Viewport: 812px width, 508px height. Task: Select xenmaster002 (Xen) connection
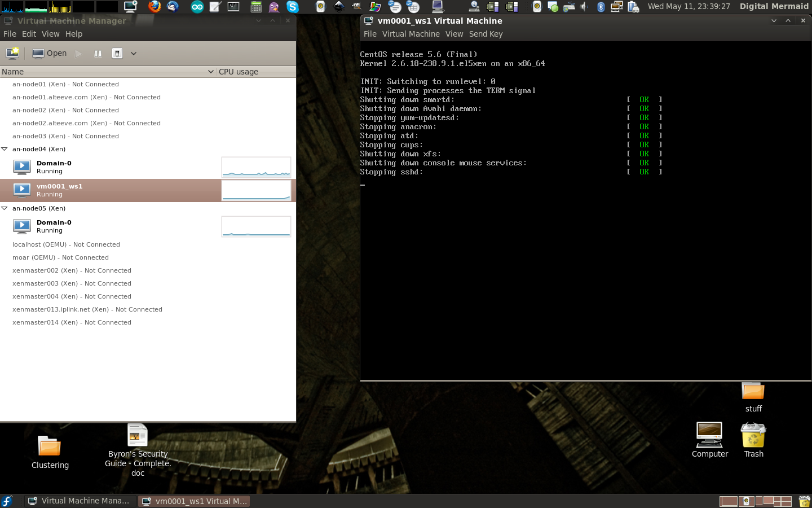coord(72,270)
